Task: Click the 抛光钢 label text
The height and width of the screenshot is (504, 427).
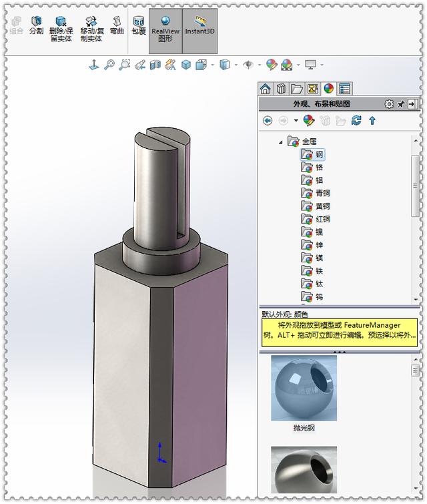Action: point(304,428)
